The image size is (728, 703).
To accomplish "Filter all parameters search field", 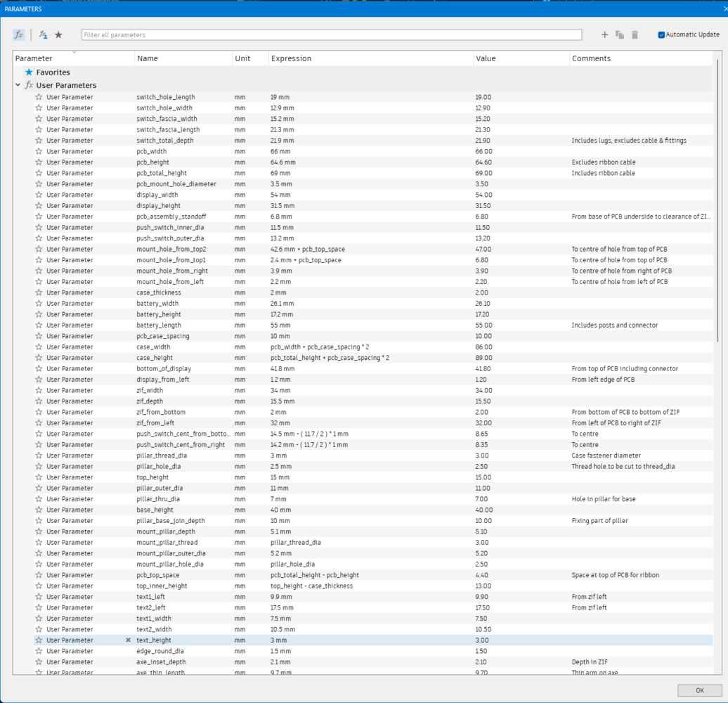I will (332, 35).
